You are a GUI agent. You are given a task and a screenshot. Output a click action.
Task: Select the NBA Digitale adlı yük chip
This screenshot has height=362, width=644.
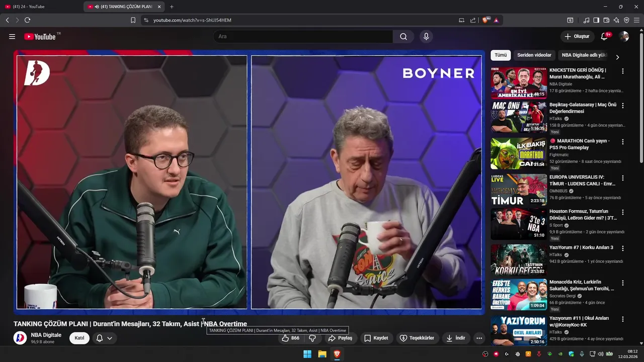(x=585, y=55)
